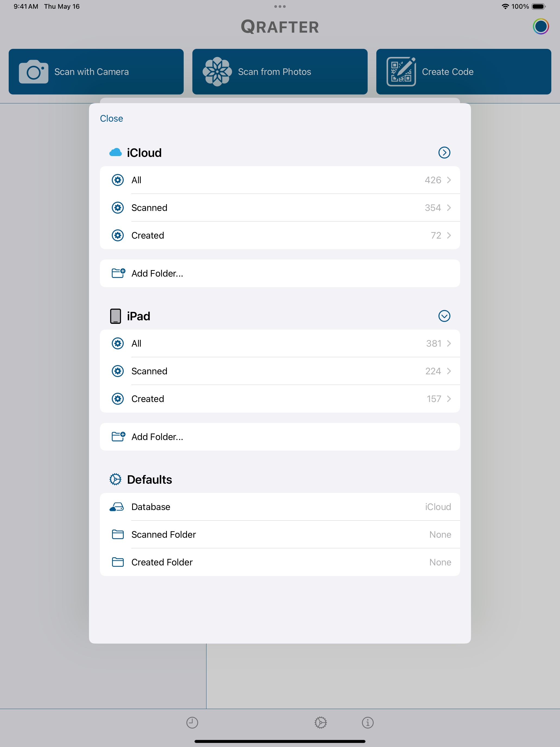Tap the Created Folder folder icon

click(x=117, y=562)
